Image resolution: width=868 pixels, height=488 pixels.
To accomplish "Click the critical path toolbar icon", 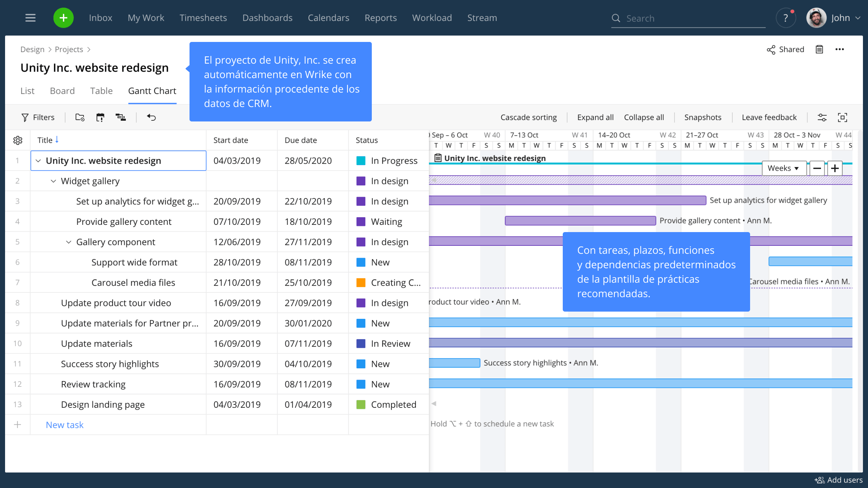I will [x=120, y=117].
